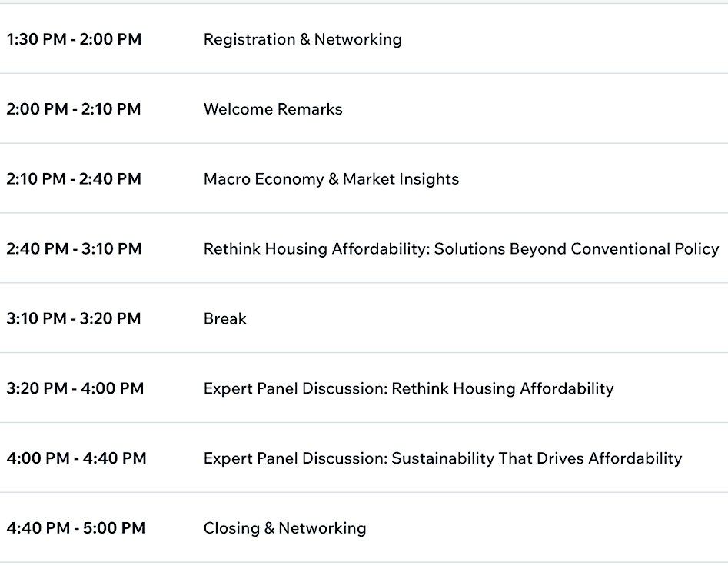
Task: Select the Closing & Networking session
Action: click(x=285, y=528)
